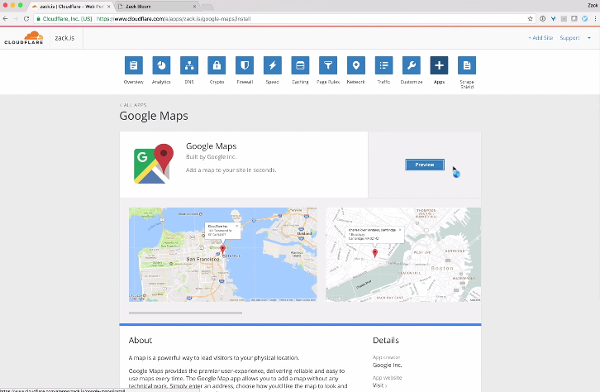The width and height of the screenshot is (600, 392).
Task: Open the Analytics section icon
Action: [x=161, y=65]
